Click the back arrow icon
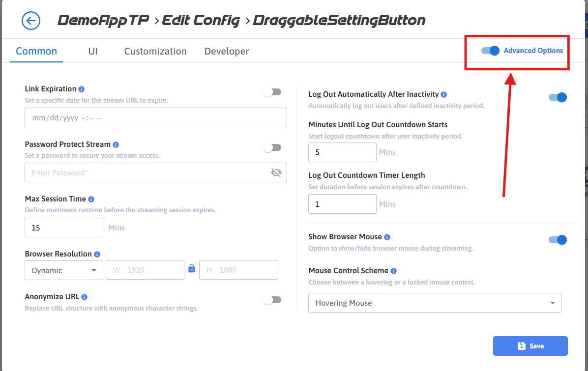The width and height of the screenshot is (588, 371). 31,21
